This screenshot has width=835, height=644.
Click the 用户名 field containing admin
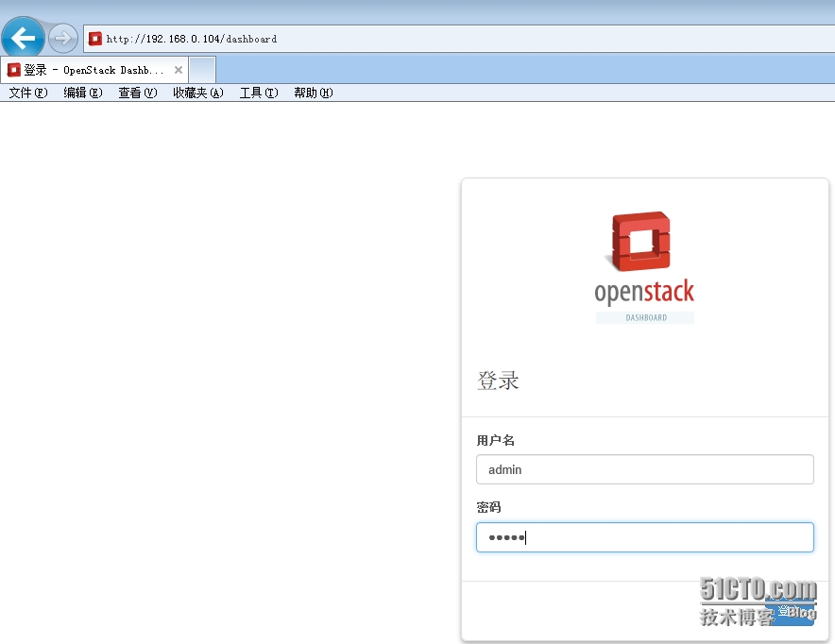[644, 469]
